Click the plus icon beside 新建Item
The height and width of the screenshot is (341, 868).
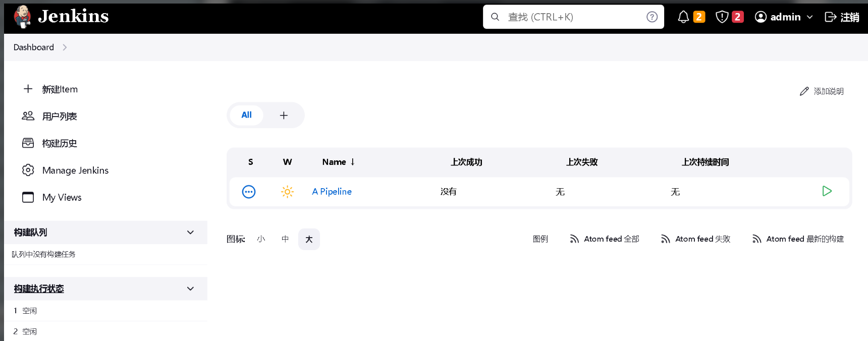tap(28, 89)
